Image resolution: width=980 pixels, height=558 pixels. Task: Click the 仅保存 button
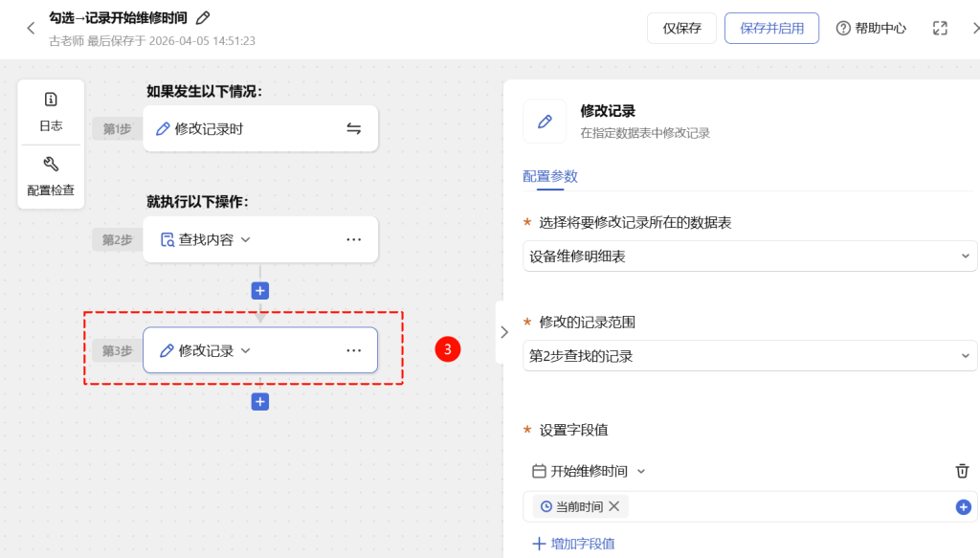(681, 28)
